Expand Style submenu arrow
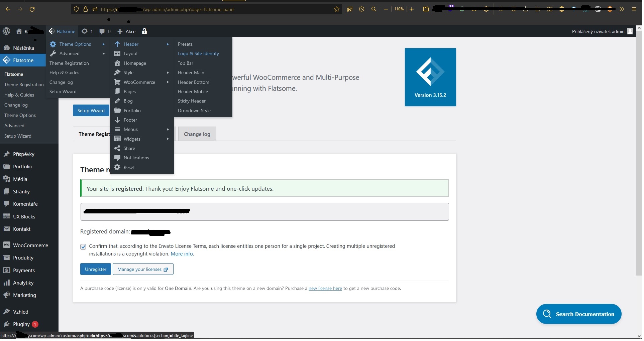644x341 pixels. click(x=168, y=72)
